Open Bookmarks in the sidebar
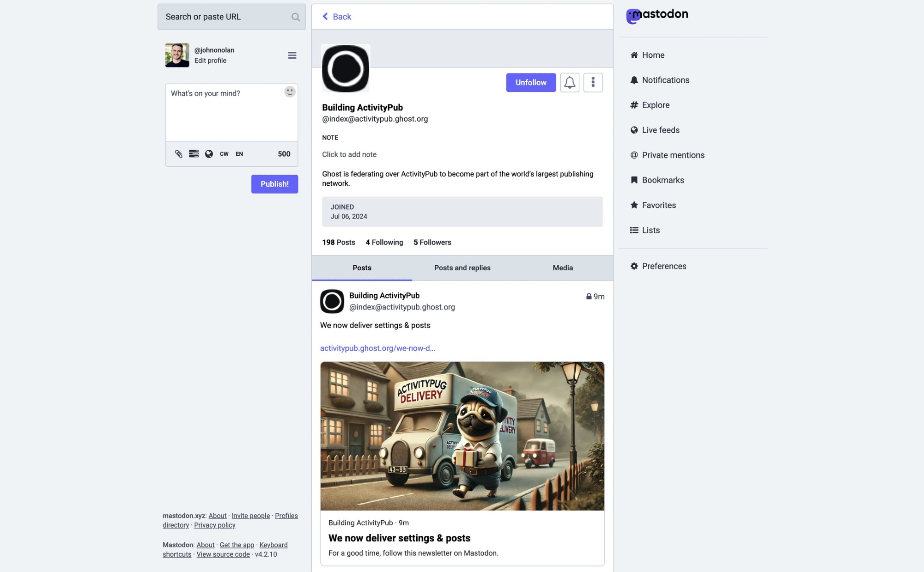The image size is (924, 572). click(663, 180)
